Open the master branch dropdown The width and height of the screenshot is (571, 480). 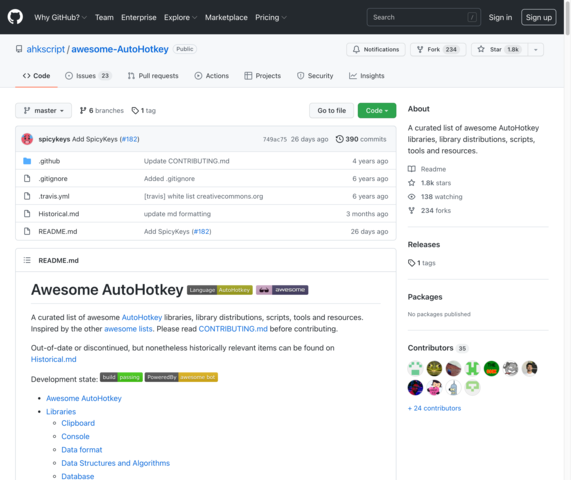click(x=43, y=110)
